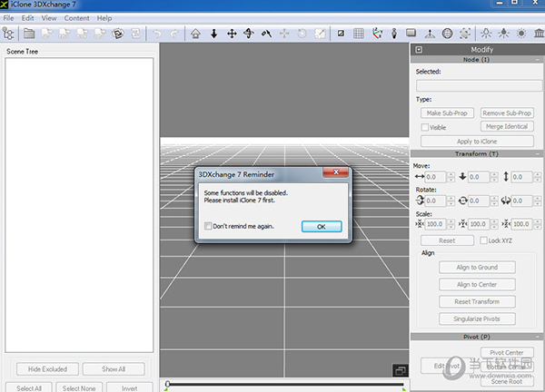Open the Content menu
This screenshot has height=392, width=545.
pyautogui.click(x=76, y=18)
